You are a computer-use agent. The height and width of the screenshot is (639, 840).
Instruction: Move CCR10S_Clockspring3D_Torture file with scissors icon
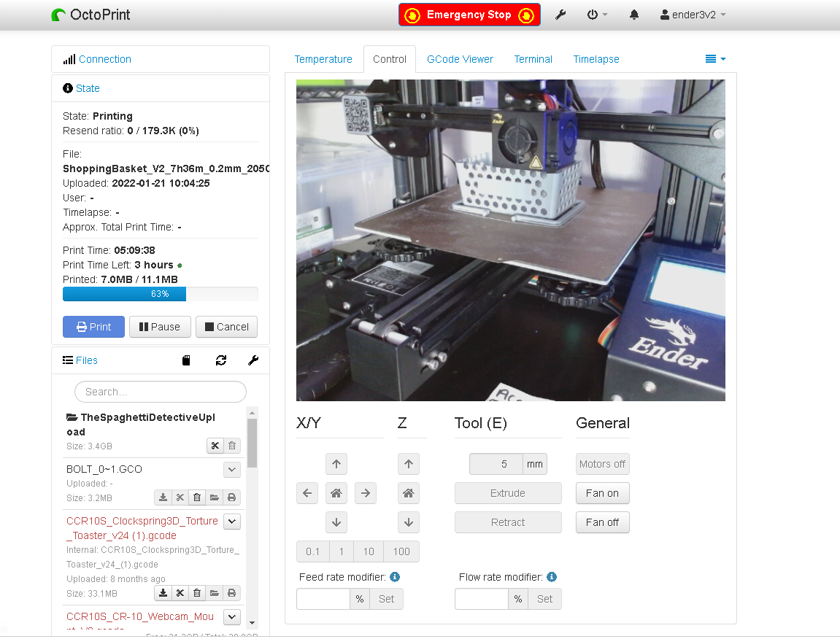[180, 593]
